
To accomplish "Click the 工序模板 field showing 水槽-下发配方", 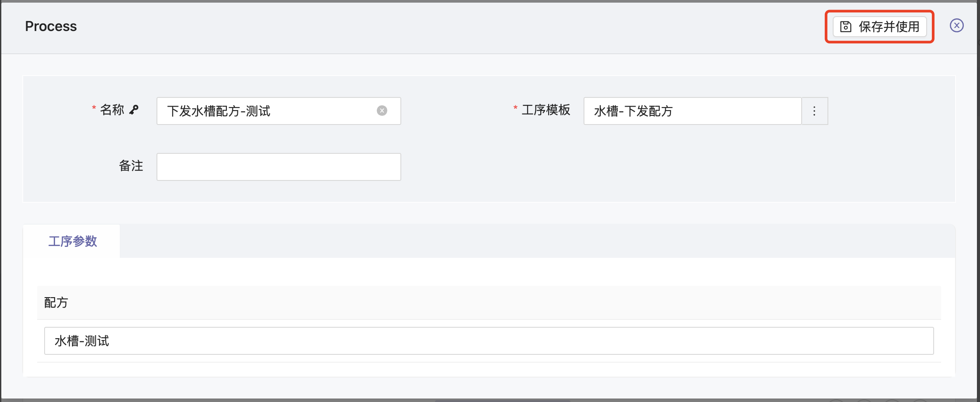I will click(692, 111).
